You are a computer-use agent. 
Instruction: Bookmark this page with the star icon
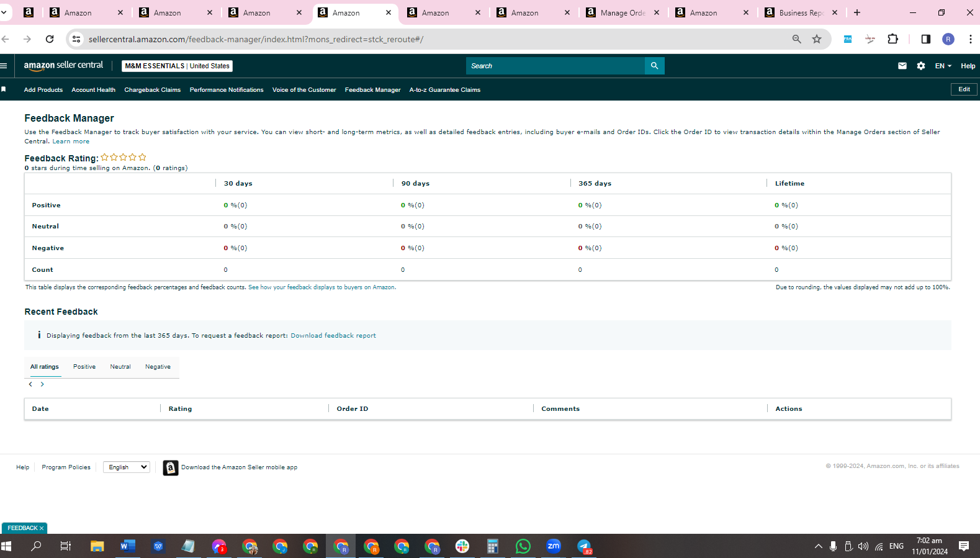[817, 39]
